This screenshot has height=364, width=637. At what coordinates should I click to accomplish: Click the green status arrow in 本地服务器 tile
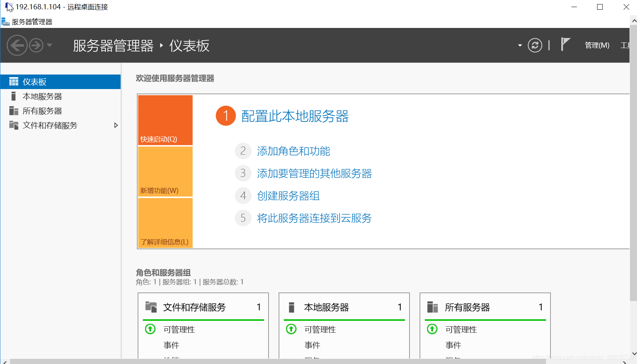tap(291, 329)
